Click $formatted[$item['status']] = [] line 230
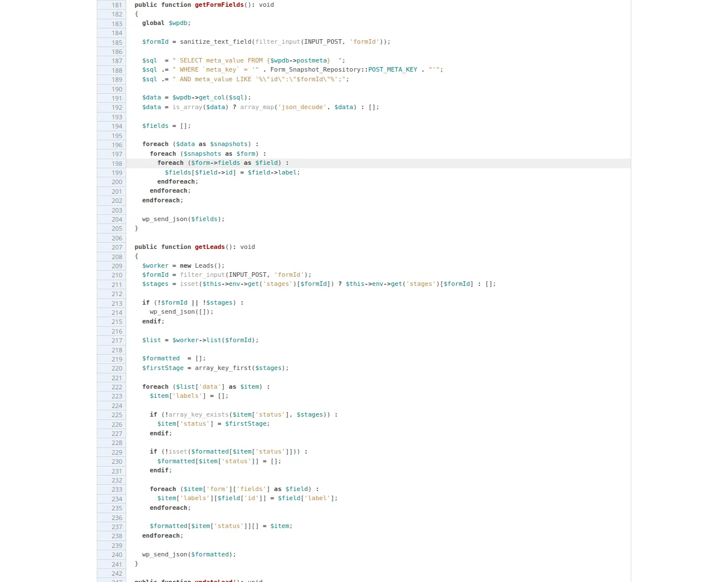728x582 pixels. click(x=219, y=461)
